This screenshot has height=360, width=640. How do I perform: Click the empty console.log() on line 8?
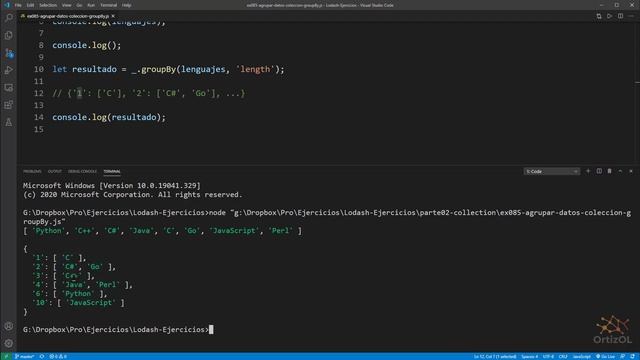pos(87,45)
